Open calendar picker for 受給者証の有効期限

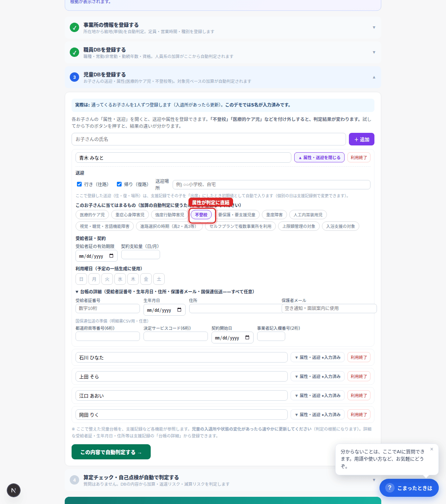[x=111, y=256]
